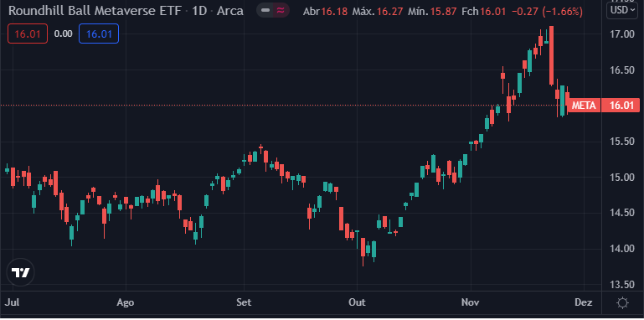Click the META price label tag
The image size is (644, 320).
(584, 106)
